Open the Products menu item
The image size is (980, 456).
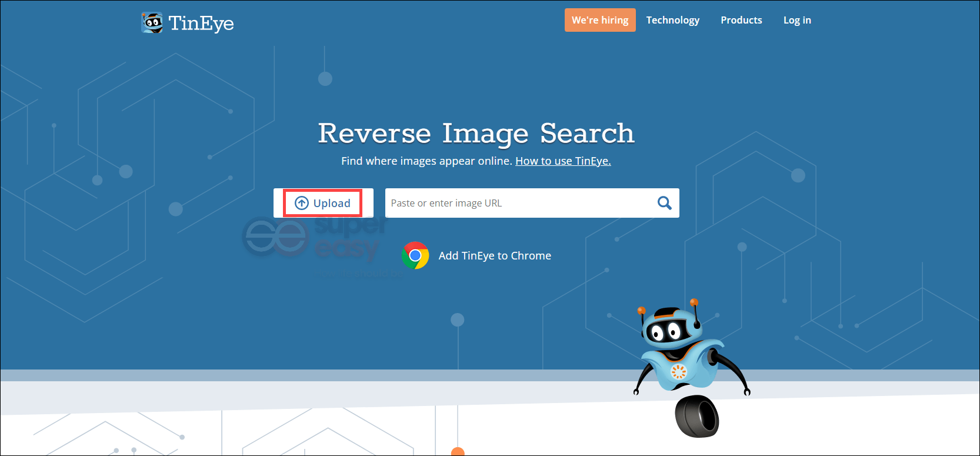[x=741, y=20]
